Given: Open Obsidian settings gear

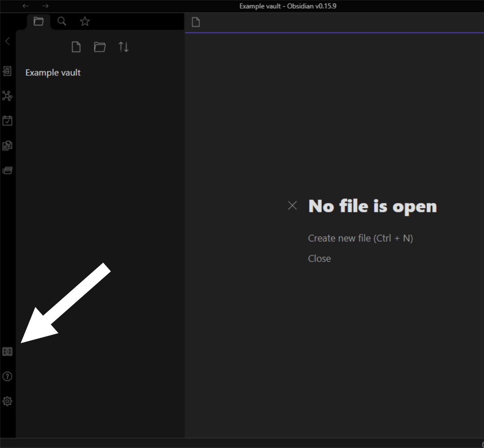Looking at the screenshot, I should click(x=7, y=401).
